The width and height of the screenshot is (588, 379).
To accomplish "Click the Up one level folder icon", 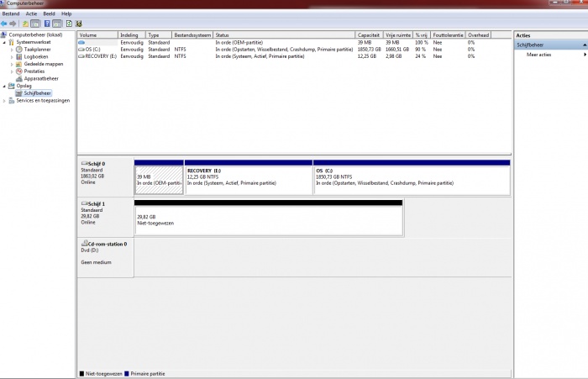I will coord(25,24).
